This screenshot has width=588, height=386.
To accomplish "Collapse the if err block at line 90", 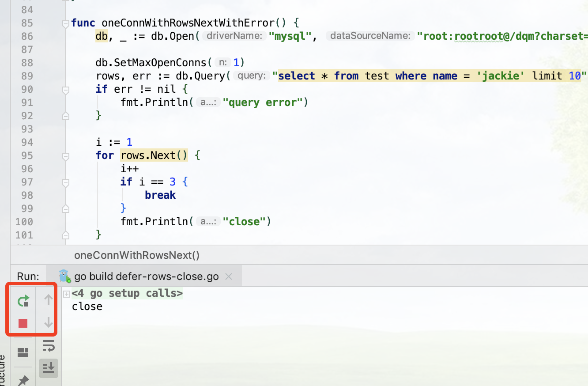I will coord(66,89).
